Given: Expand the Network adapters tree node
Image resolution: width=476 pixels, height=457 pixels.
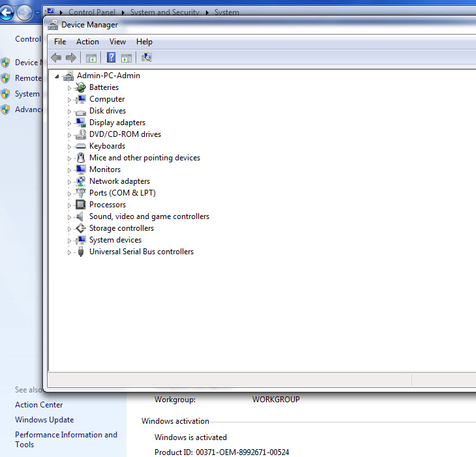Looking at the screenshot, I should point(70,182).
